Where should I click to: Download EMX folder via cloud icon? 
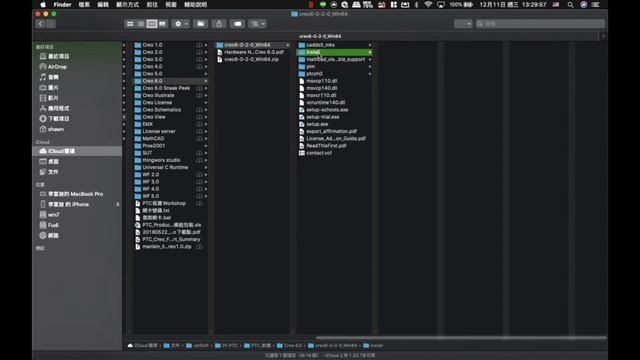[x=199, y=124]
